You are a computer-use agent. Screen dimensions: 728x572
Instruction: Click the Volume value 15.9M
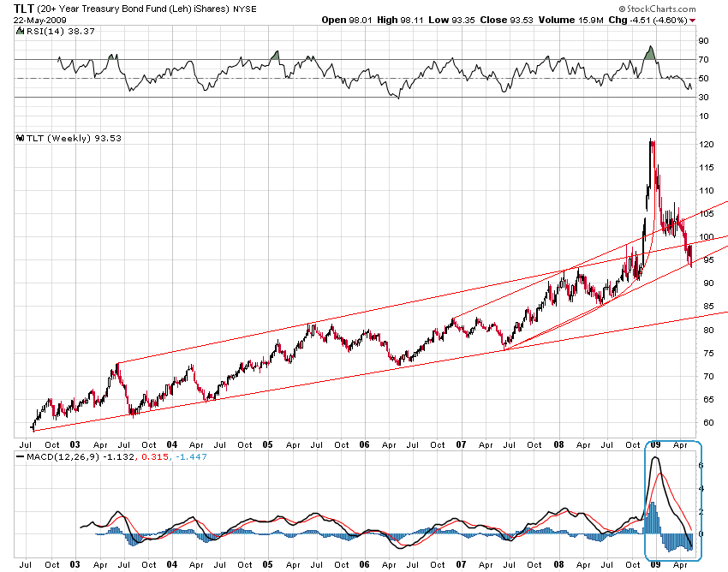pos(591,20)
